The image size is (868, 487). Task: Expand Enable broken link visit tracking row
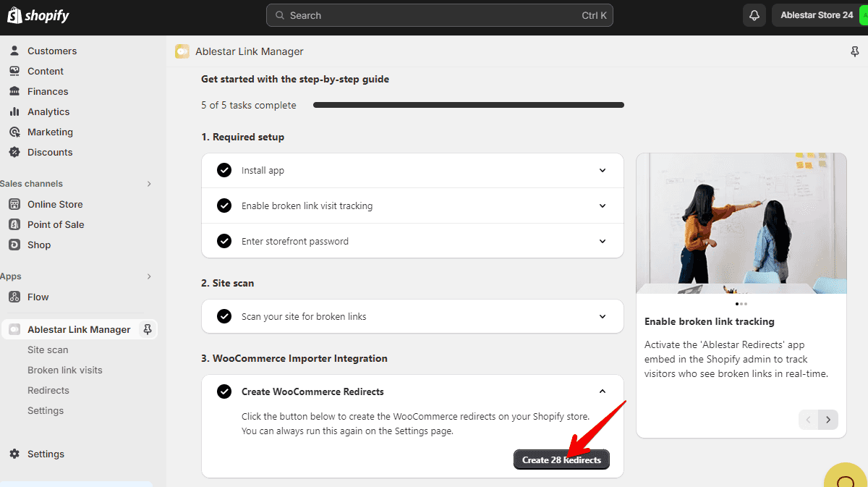[x=603, y=206]
